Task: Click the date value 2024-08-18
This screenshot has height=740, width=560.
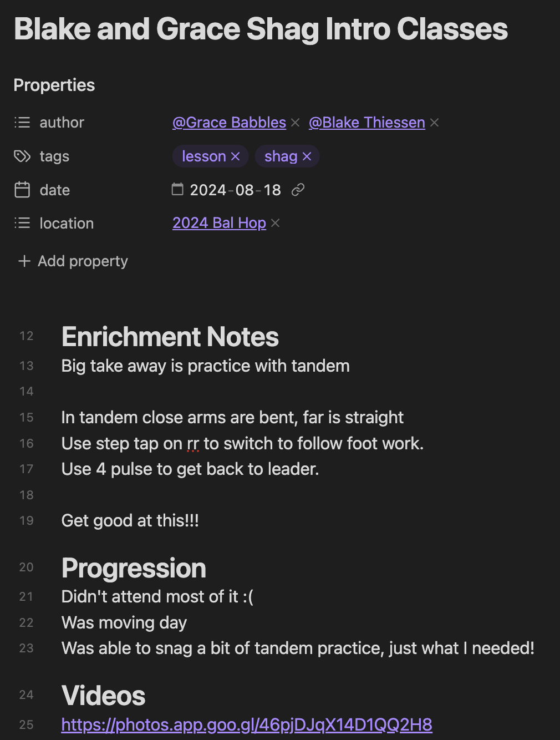Action: coord(235,189)
